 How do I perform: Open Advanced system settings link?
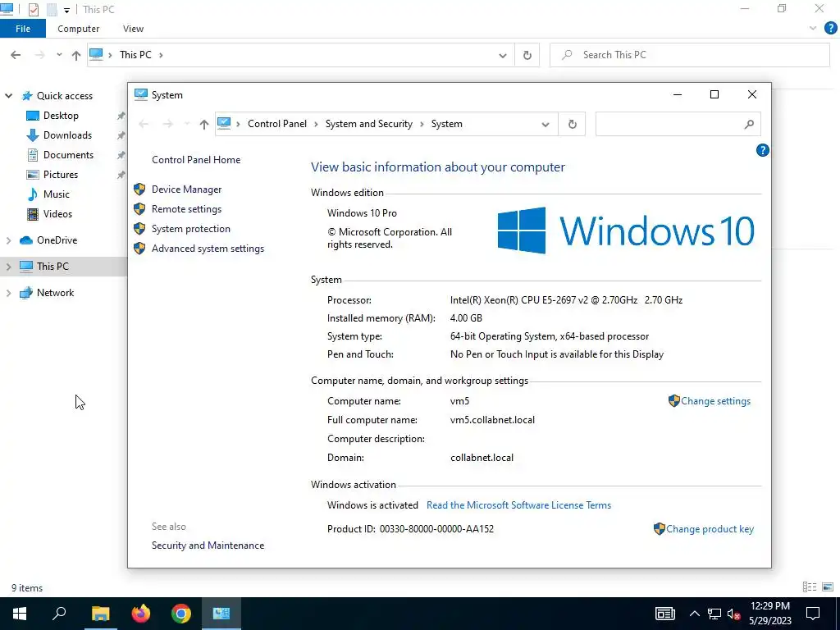pyautogui.click(x=208, y=249)
